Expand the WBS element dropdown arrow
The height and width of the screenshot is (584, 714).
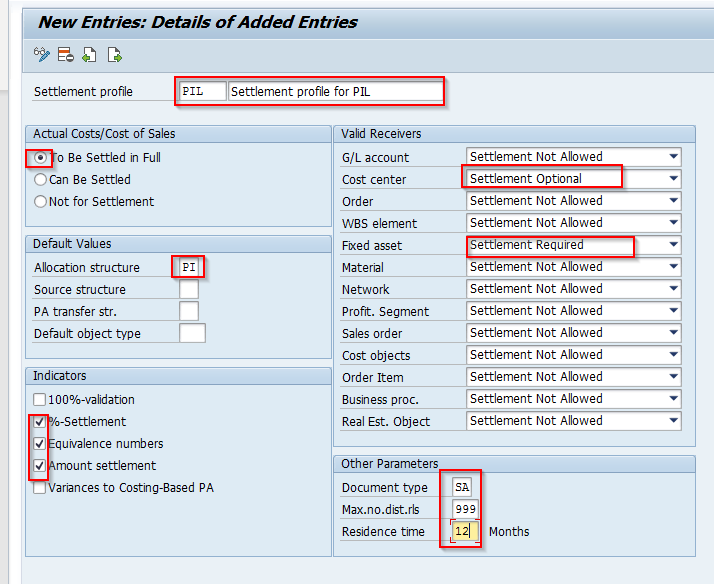click(673, 223)
